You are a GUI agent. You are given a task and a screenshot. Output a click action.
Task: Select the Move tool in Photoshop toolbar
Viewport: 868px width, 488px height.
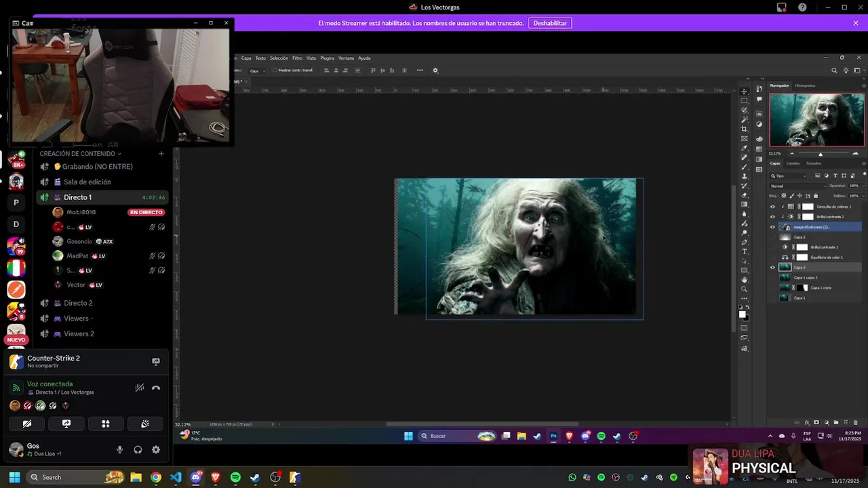744,91
